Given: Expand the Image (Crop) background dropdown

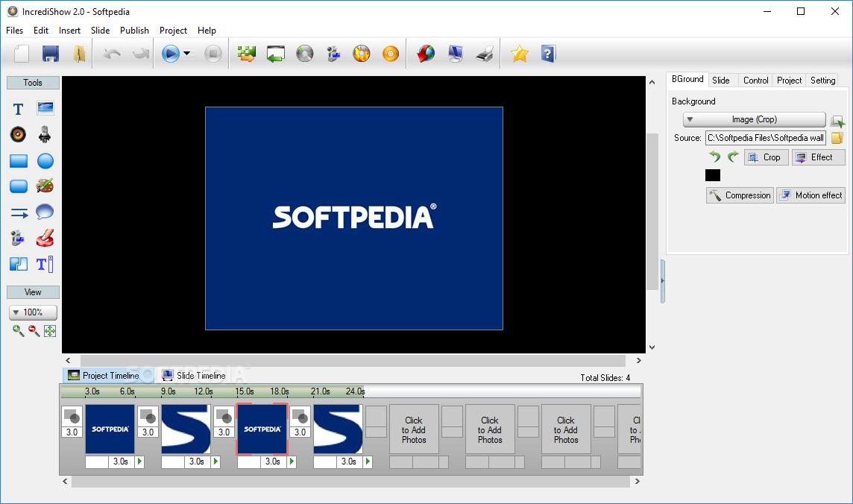Looking at the screenshot, I should pyautogui.click(x=755, y=119).
